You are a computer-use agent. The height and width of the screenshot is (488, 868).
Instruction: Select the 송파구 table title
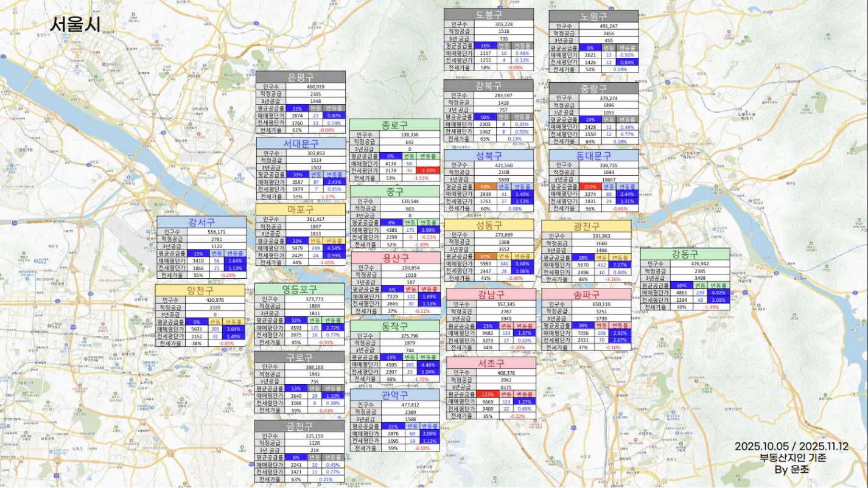[x=586, y=295]
